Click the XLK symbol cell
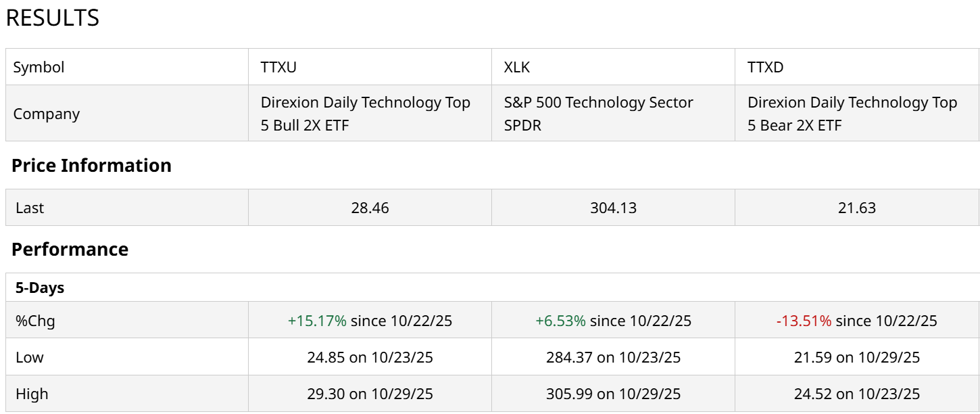This screenshot has height=414, width=980. coord(517,67)
